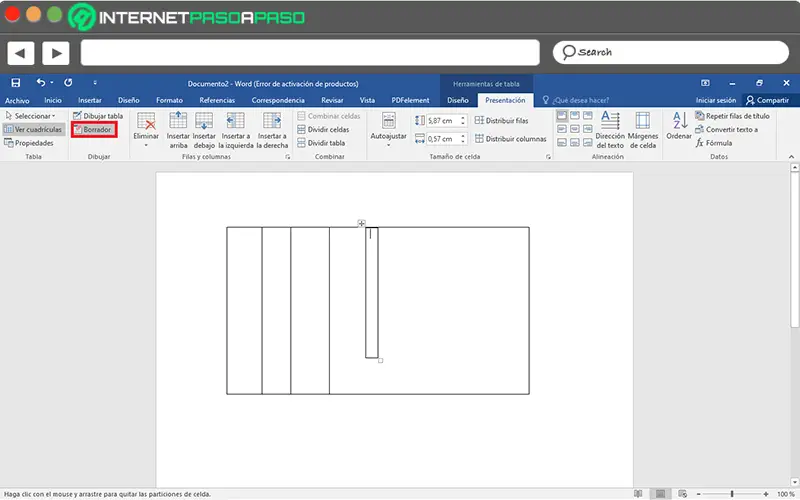The width and height of the screenshot is (800, 500).
Task: Open the Referencias tab
Action: coord(217,100)
